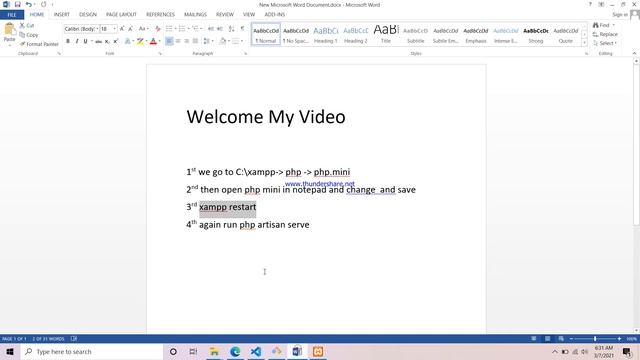Undo the last action
Image resolution: width=640 pixels, height=360 pixels.
pyautogui.click(x=28, y=4)
